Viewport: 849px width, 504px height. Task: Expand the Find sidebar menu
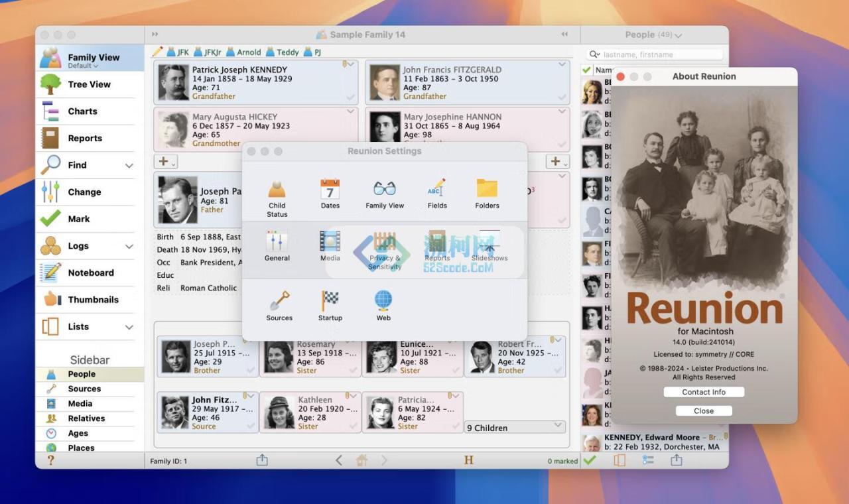129,165
